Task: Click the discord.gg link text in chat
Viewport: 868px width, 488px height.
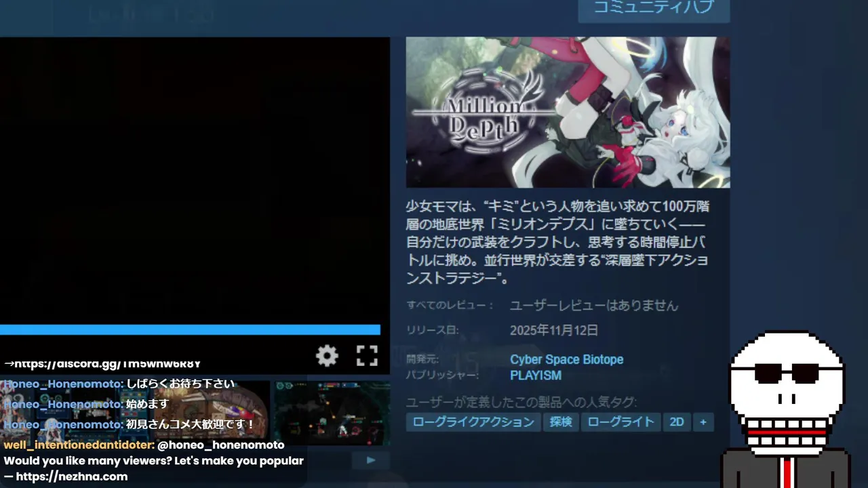Action: [x=107, y=364]
